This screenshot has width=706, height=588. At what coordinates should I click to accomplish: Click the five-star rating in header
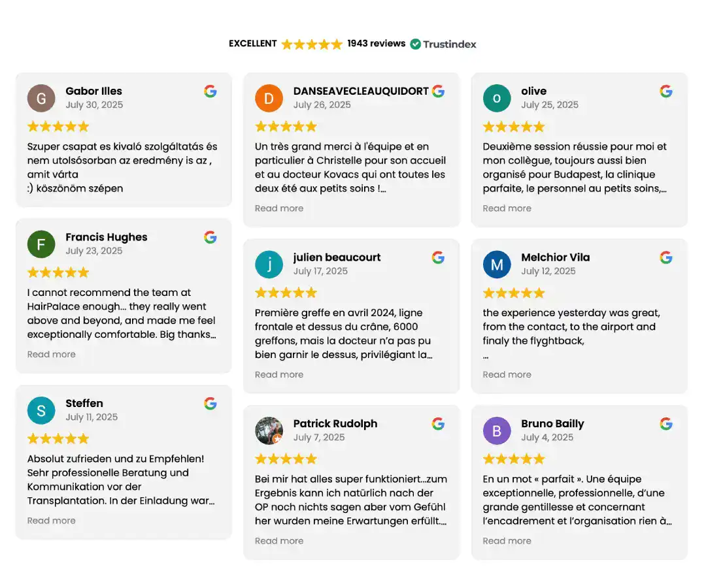click(x=312, y=44)
